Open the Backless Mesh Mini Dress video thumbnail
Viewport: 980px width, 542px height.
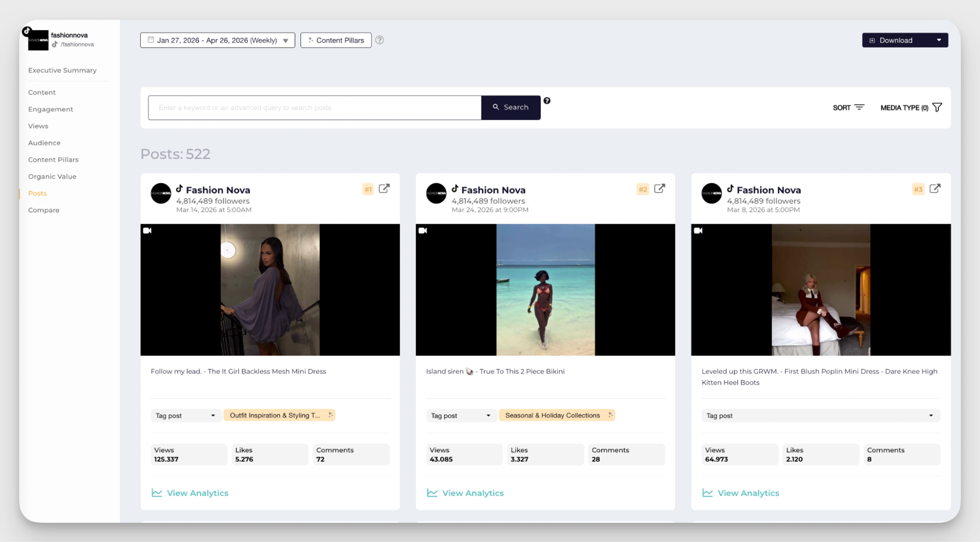(x=270, y=290)
